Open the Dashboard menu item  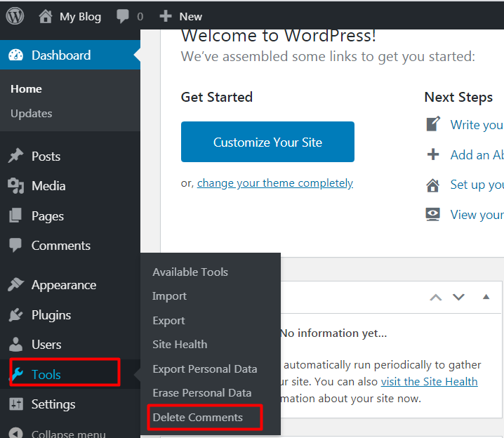[x=70, y=55]
